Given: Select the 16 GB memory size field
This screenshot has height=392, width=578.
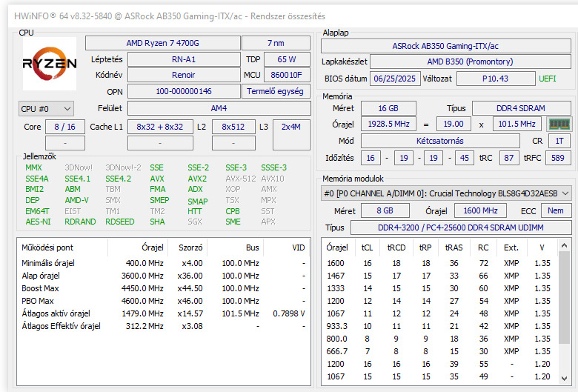Looking at the screenshot, I should (388, 108).
